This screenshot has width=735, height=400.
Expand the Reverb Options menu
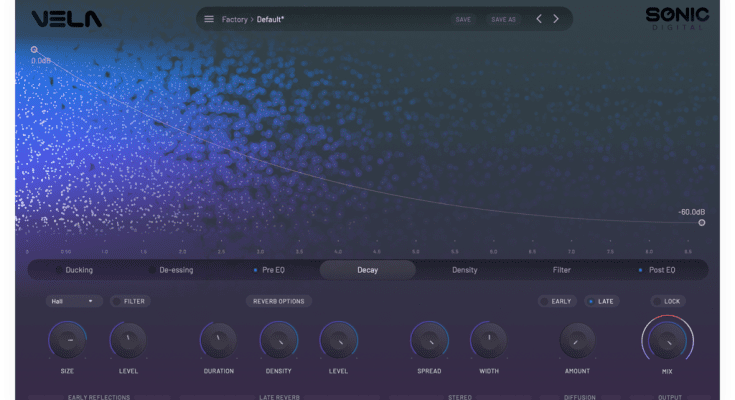pyautogui.click(x=277, y=301)
